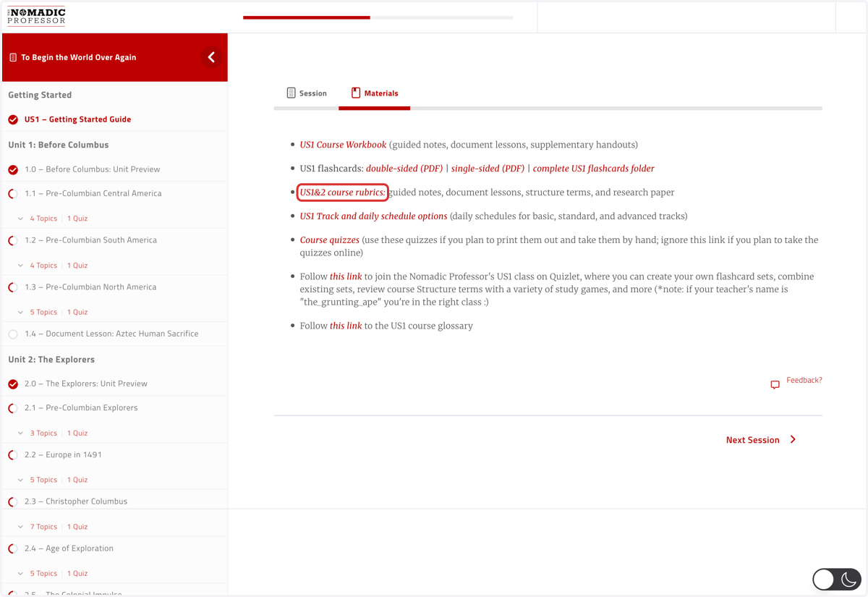Click the 1 Quiz label under lesson 2.3
Viewport: 868px width, 597px height.
[77, 527]
